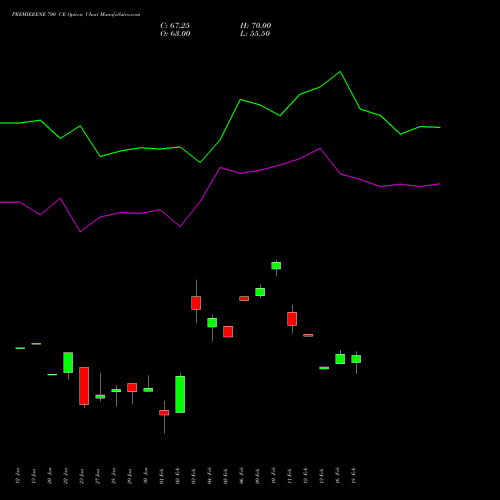This screenshot has width=500, height=500.
Task: Click the 28 Jan date label
Action: click(114, 476)
